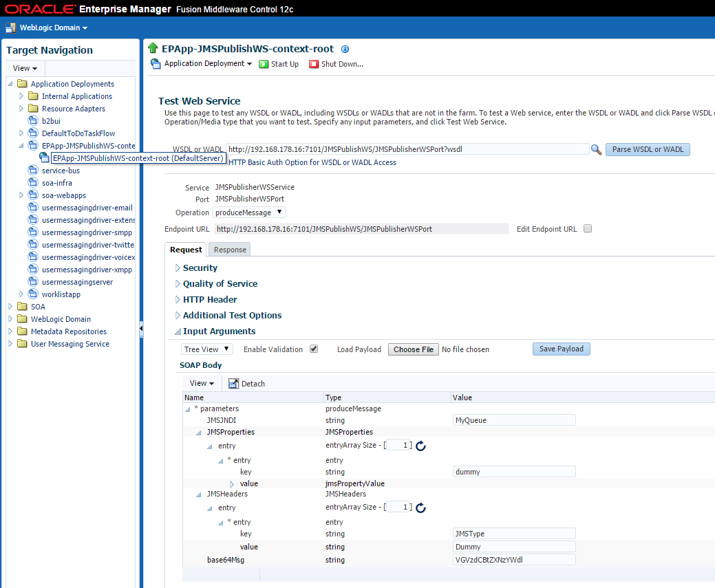Click the Endpoint URL field
This screenshot has width=715, height=588.
coord(361,229)
